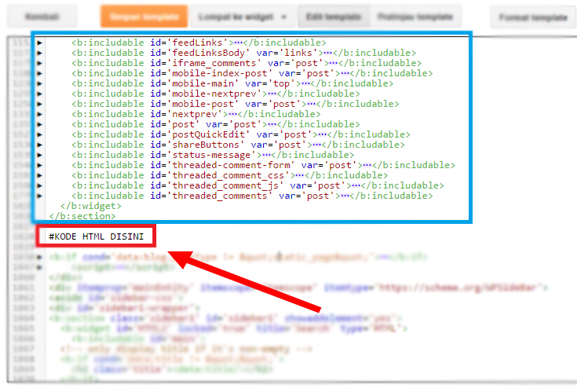Select the Edit template button
The image size is (587, 389).
click(x=333, y=16)
